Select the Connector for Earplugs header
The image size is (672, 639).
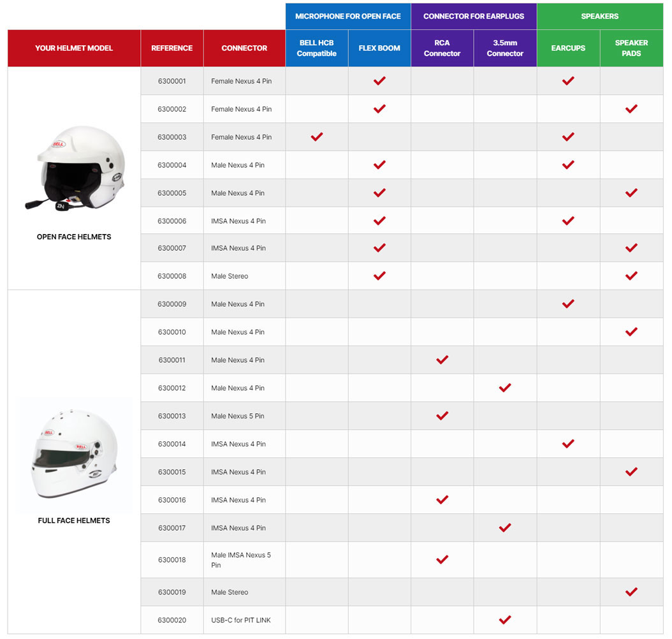coord(474,16)
